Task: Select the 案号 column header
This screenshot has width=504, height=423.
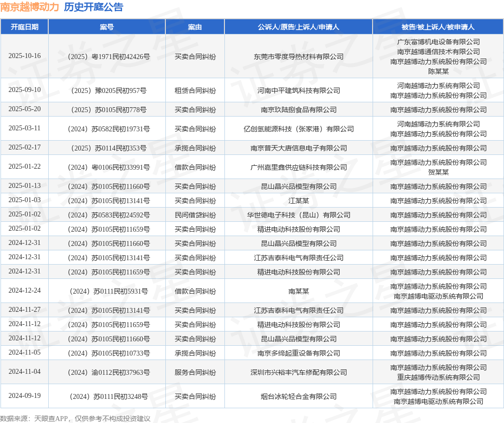Action: pos(107,27)
